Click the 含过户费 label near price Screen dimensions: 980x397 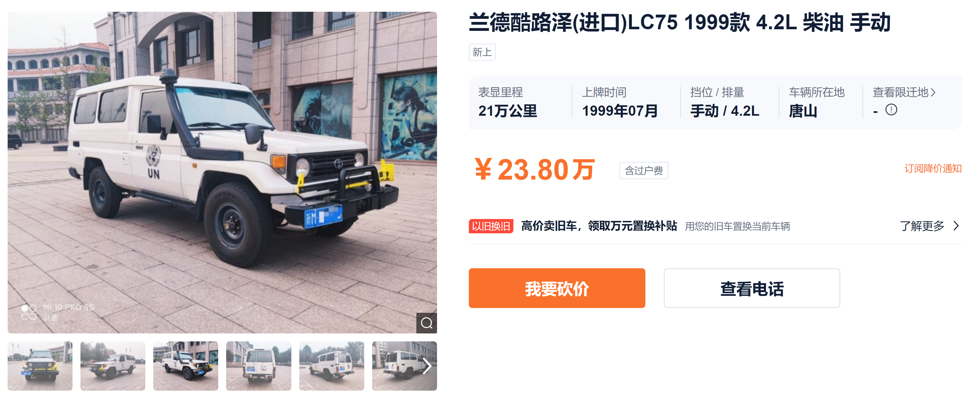[644, 170]
